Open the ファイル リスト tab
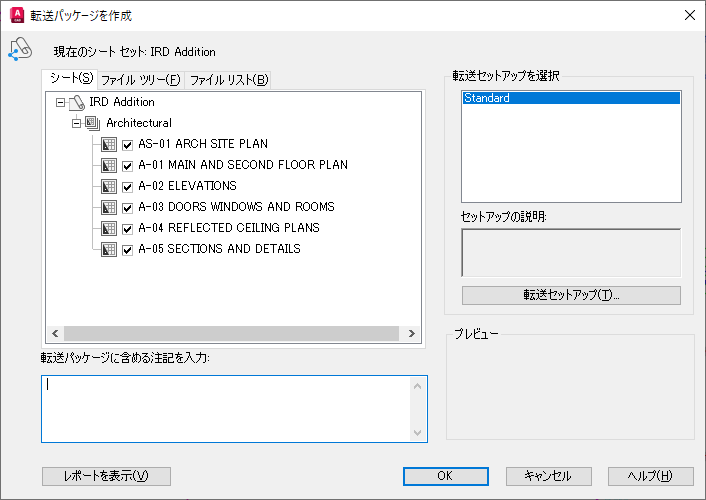This screenshot has width=706, height=500. tap(228, 80)
